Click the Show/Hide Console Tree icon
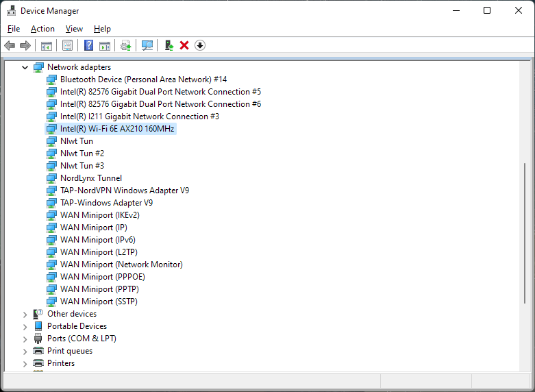This screenshot has height=392, width=535. (47, 45)
